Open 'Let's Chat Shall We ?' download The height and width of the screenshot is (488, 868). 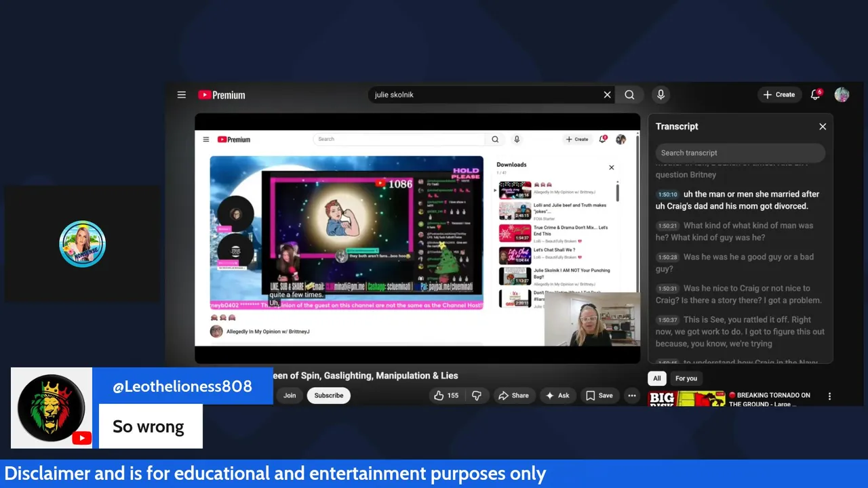tap(555, 255)
